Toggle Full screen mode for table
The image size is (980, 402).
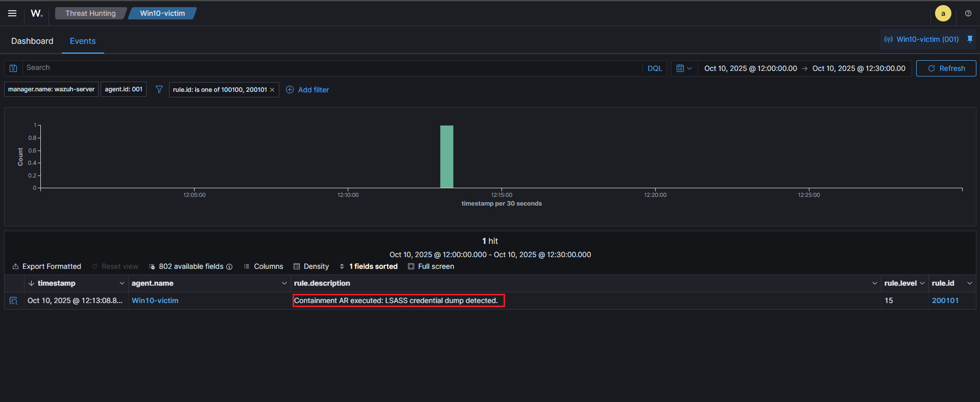(x=431, y=266)
